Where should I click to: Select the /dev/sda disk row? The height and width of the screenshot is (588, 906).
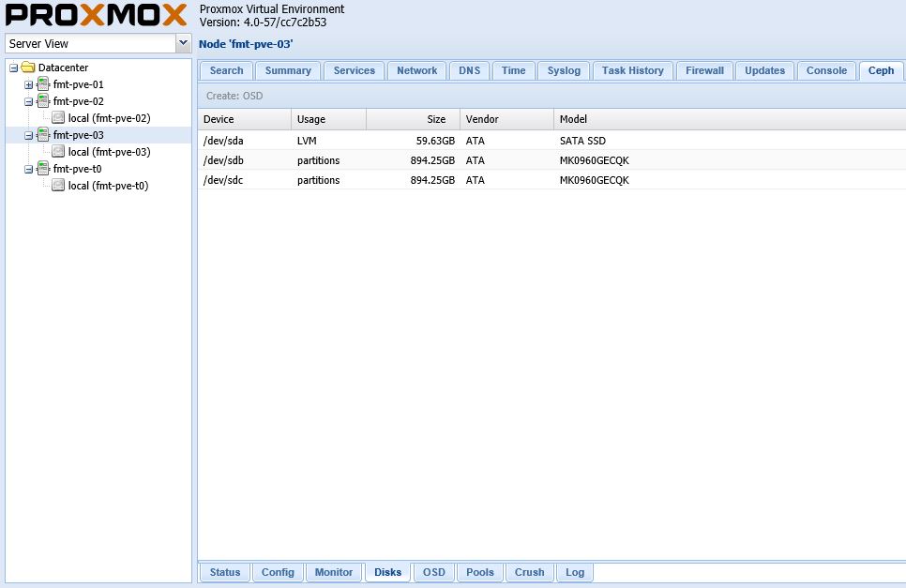551,141
